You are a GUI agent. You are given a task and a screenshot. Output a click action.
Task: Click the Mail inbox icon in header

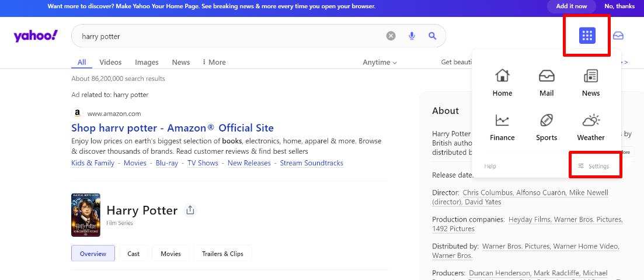pyautogui.click(x=618, y=36)
